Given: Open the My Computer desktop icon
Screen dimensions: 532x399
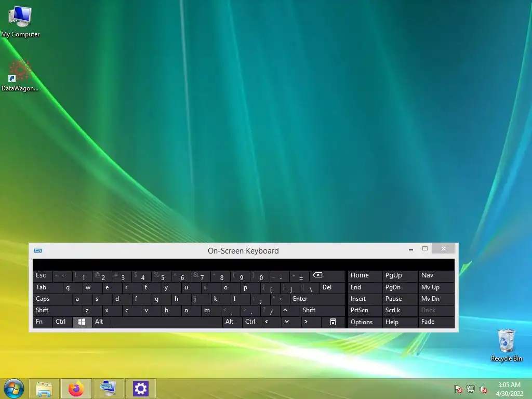Looking at the screenshot, I should pyautogui.click(x=20, y=21).
